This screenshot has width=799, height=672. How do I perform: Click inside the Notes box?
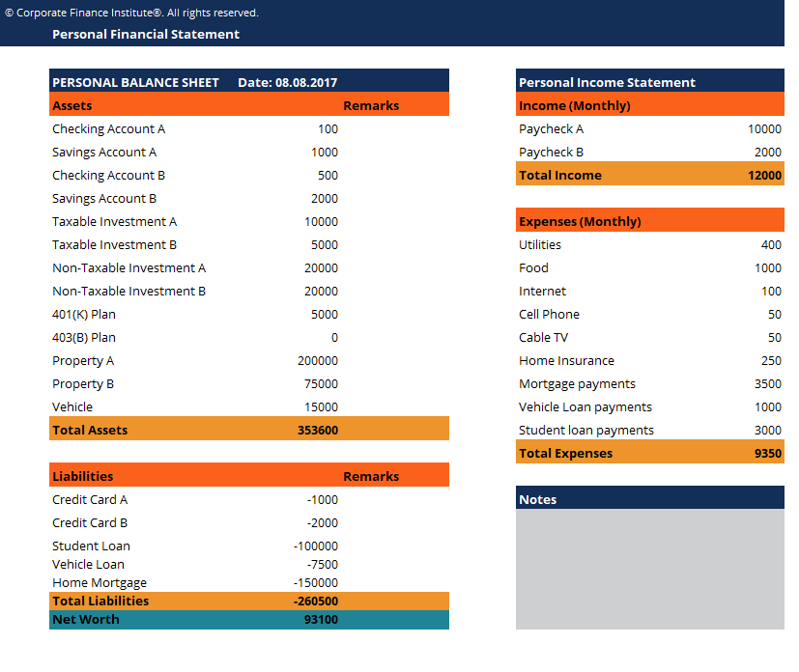tap(649, 570)
